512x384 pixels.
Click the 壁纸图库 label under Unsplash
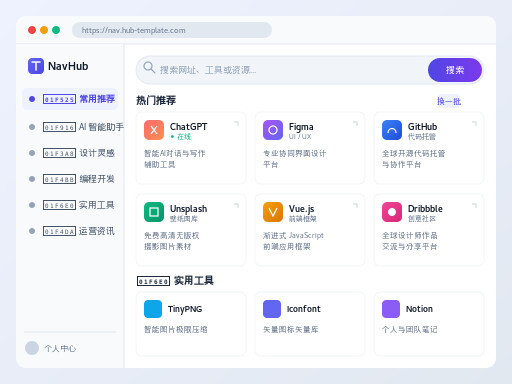[x=184, y=219]
